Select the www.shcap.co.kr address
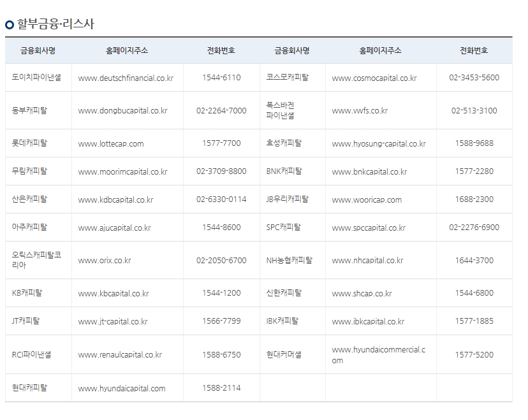The height and width of the screenshot is (420, 528). click(362, 293)
